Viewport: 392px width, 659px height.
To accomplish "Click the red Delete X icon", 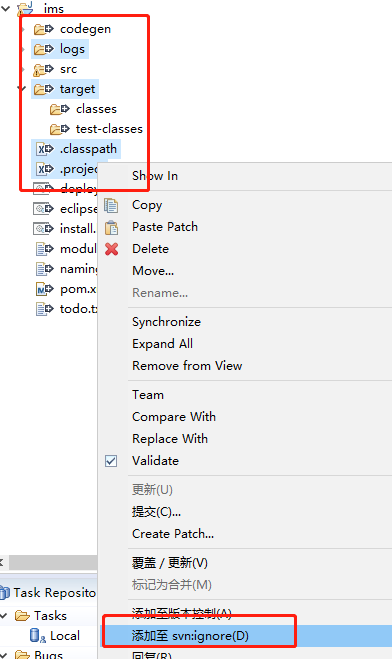I will (x=111, y=249).
